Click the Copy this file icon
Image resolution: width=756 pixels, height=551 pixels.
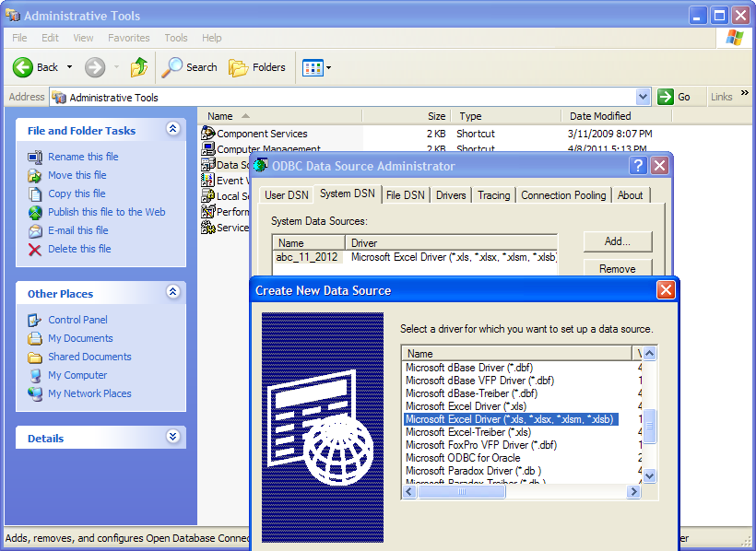click(35, 193)
